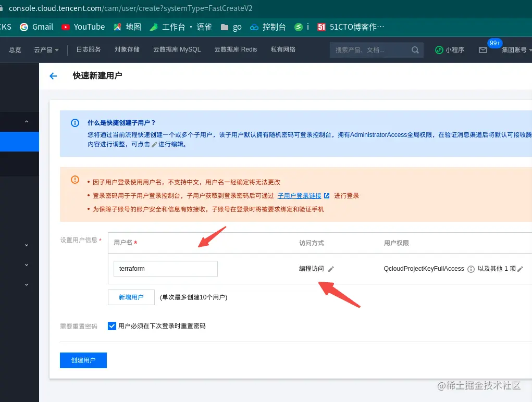Open the 控制台 bookmark
Screen dimensions: 532x402
(268, 27)
